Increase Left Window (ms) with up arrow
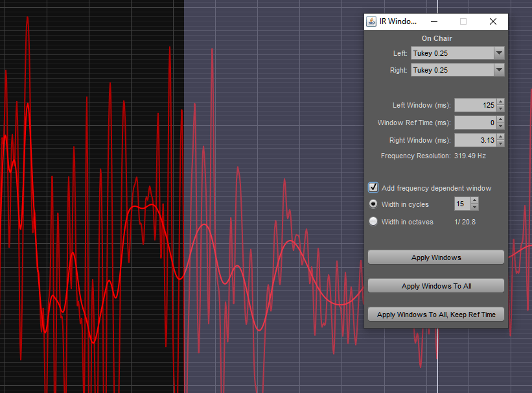Screen dimensions: 532x393 coord(500,102)
